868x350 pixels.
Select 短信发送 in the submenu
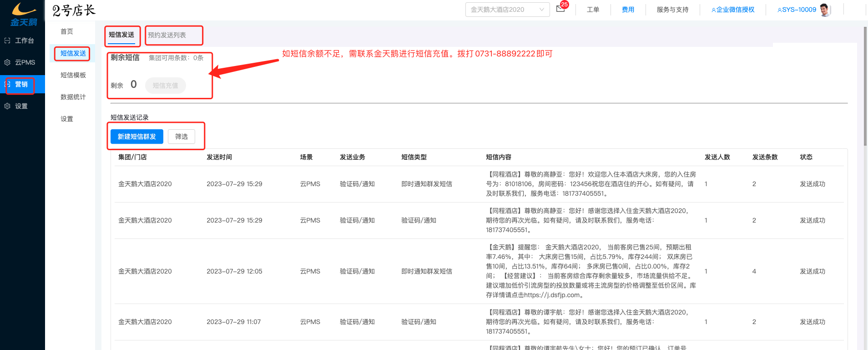click(x=73, y=53)
